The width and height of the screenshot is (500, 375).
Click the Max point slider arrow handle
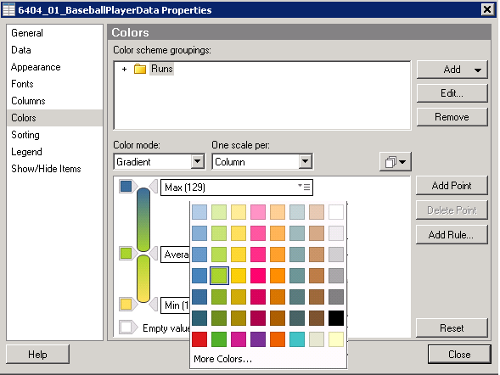tap(154, 186)
